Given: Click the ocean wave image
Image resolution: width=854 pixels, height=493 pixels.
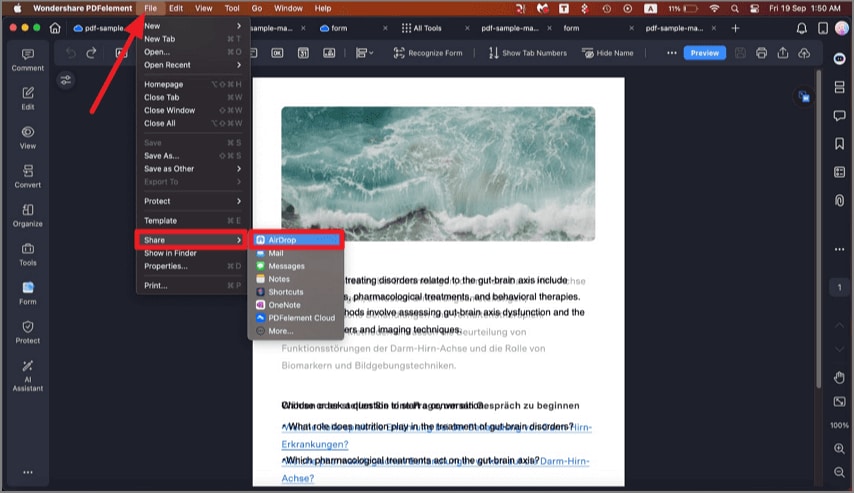Looking at the screenshot, I should [438, 174].
